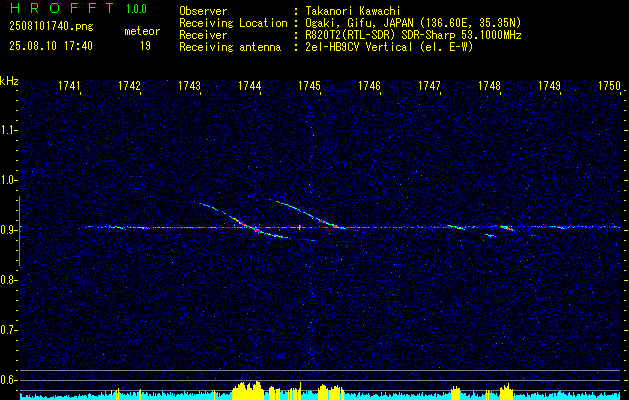This screenshot has width=629, height=400.
Task: Click the Receiver label
Action: 203,35
